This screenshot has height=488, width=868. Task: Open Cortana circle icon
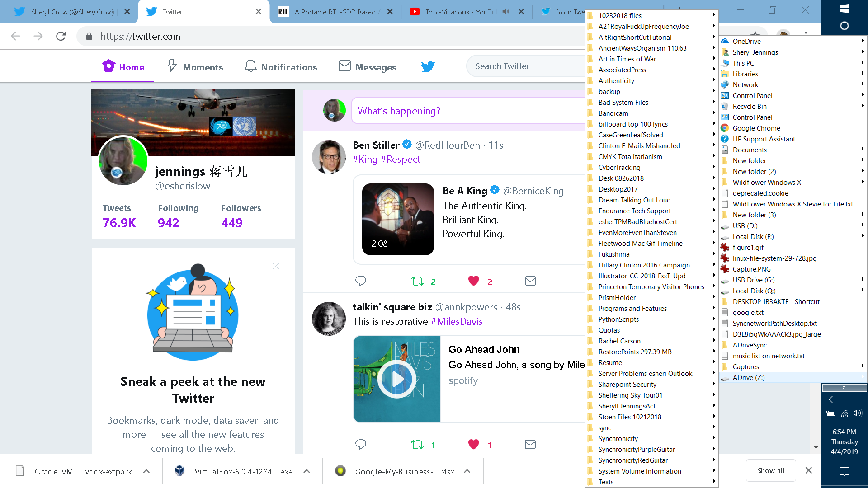(844, 26)
